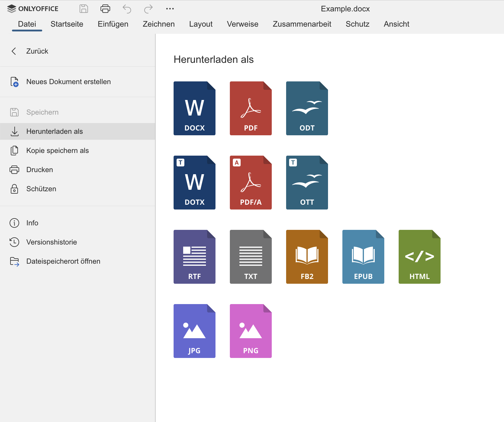
Task: Pick the HTML export icon
Action: (419, 257)
